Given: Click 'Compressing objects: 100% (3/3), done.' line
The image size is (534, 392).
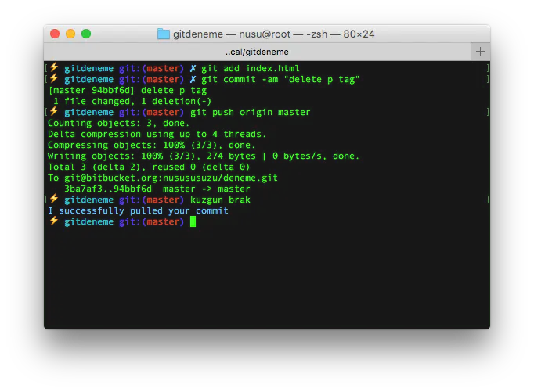Looking at the screenshot, I should pos(152,145).
